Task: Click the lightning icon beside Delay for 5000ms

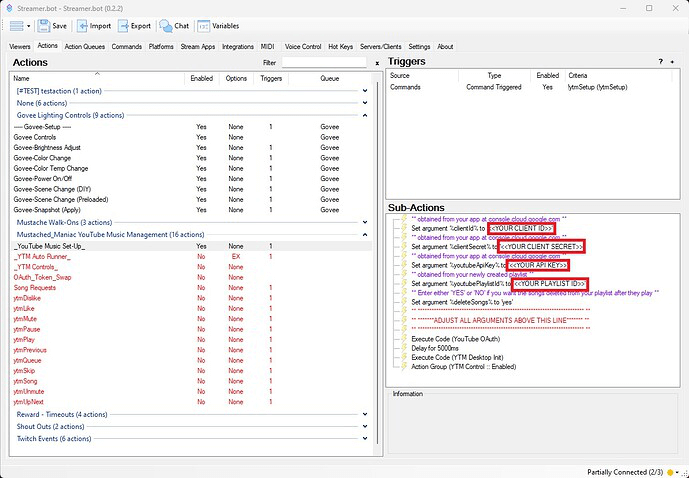Action: [x=406, y=348]
